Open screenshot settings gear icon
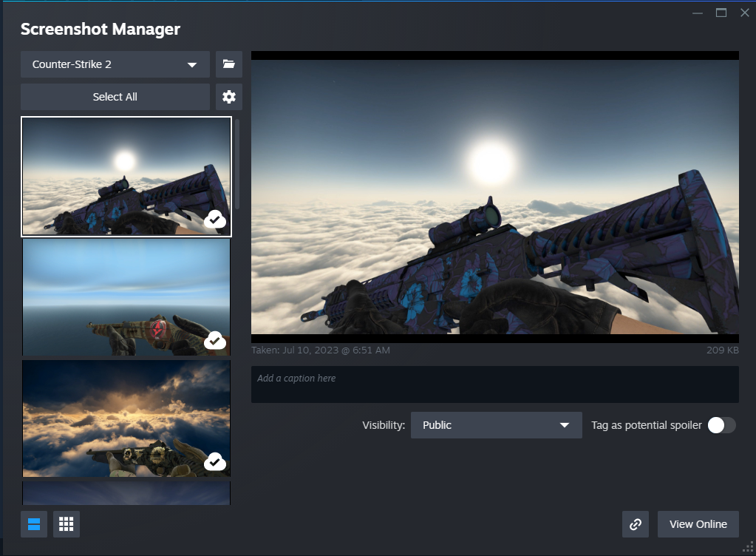The image size is (756, 556). point(228,97)
